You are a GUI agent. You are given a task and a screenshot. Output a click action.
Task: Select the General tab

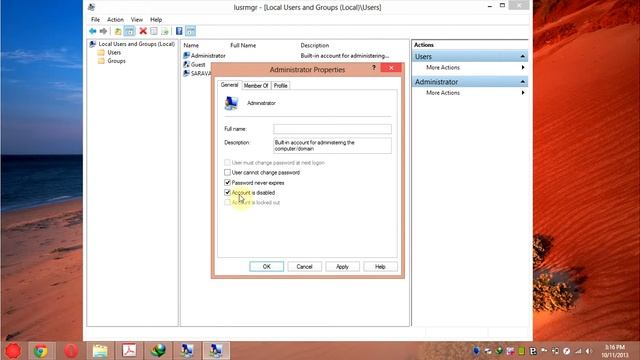[229, 85]
